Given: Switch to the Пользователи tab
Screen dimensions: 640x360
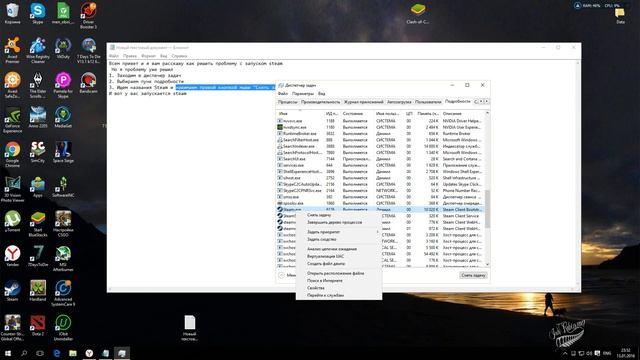Looking at the screenshot, I should (428, 102).
